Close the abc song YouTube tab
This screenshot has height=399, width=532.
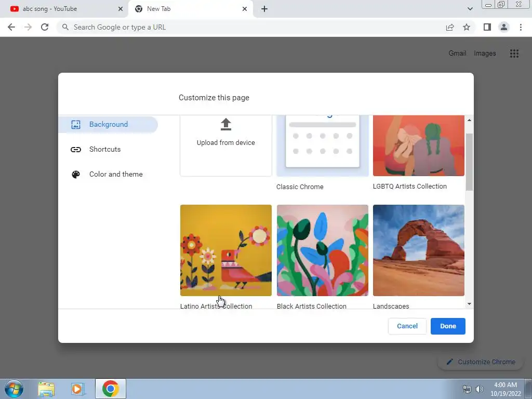(121, 9)
